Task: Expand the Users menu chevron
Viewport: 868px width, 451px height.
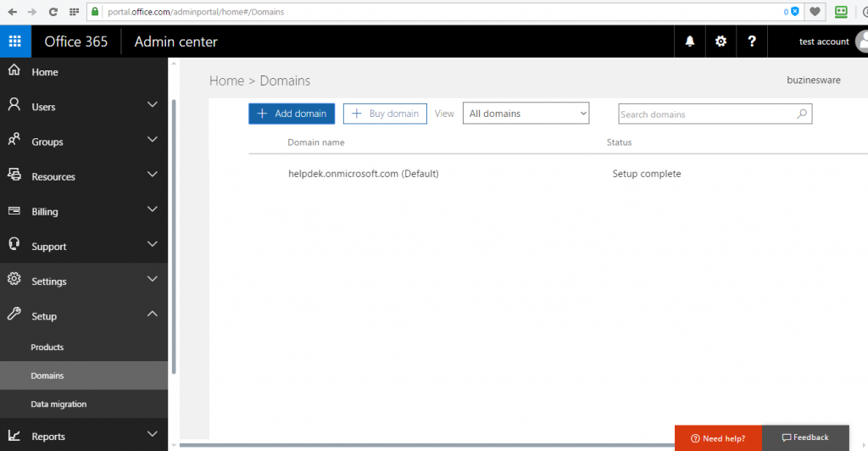Action: pyautogui.click(x=153, y=104)
